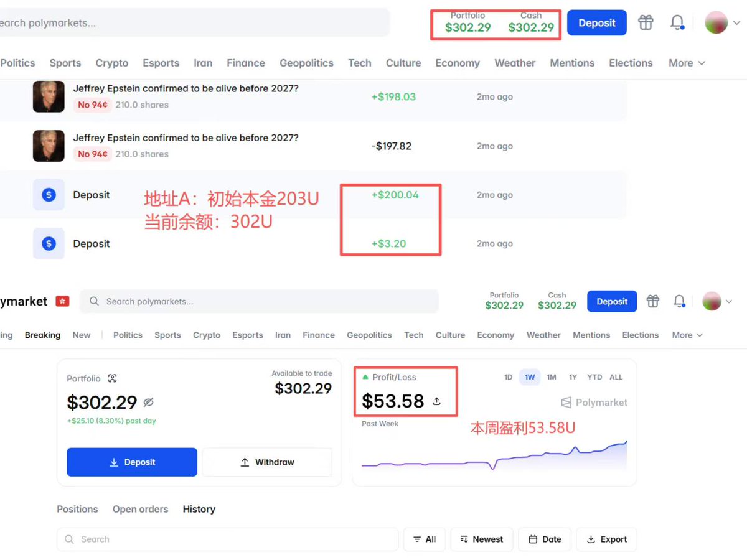Click the scan icon next to Portfolio label
Image resolution: width=747 pixels, height=560 pixels.
(x=112, y=378)
